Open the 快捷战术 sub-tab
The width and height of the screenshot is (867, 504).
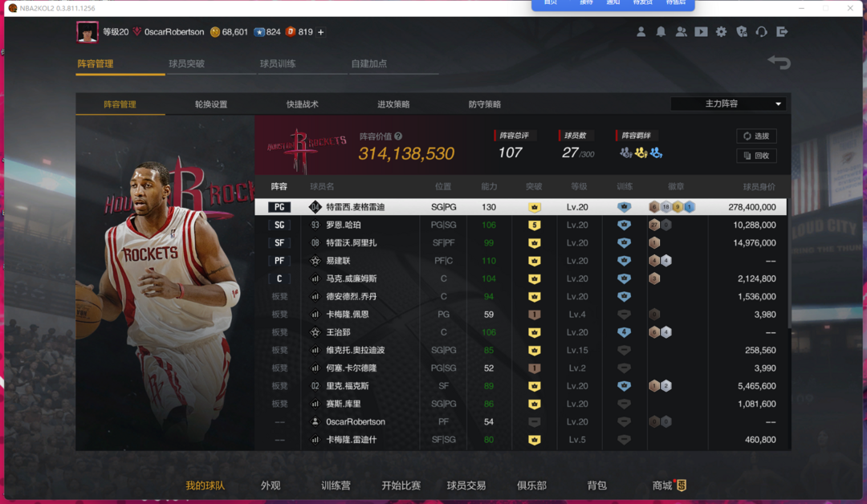(303, 104)
